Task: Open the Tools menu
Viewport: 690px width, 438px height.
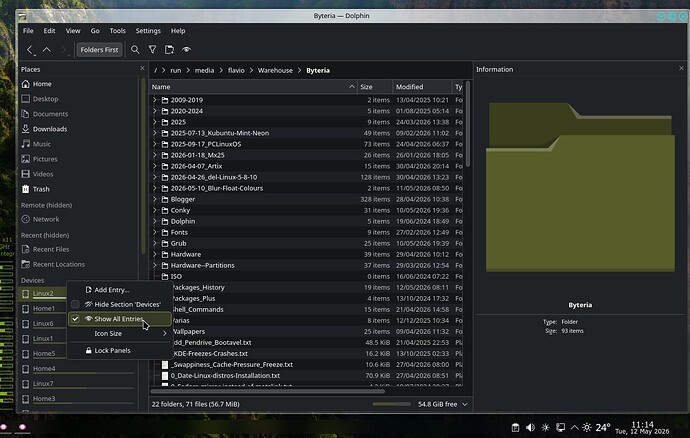Action: click(x=117, y=31)
